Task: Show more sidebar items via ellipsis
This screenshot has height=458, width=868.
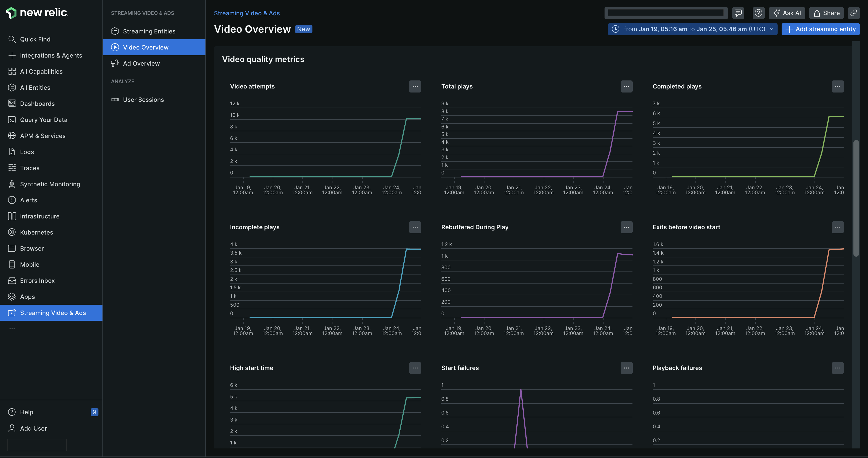Action: point(12,329)
